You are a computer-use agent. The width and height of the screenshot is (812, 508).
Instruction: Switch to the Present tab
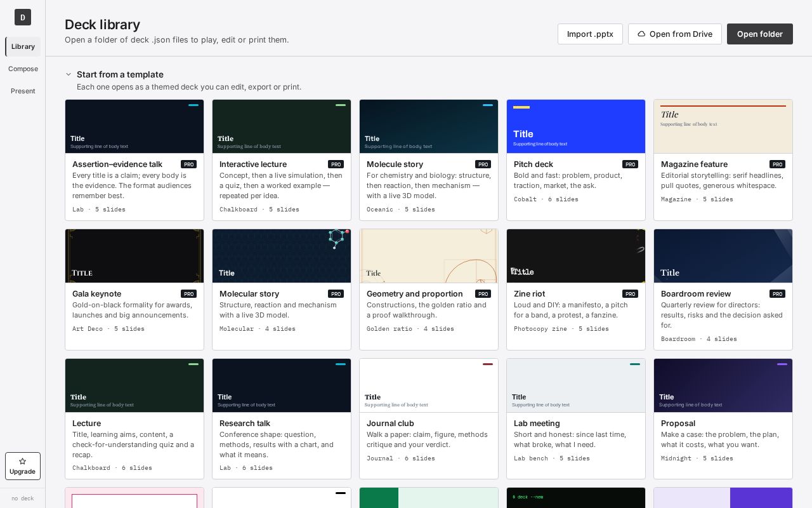tap(23, 91)
